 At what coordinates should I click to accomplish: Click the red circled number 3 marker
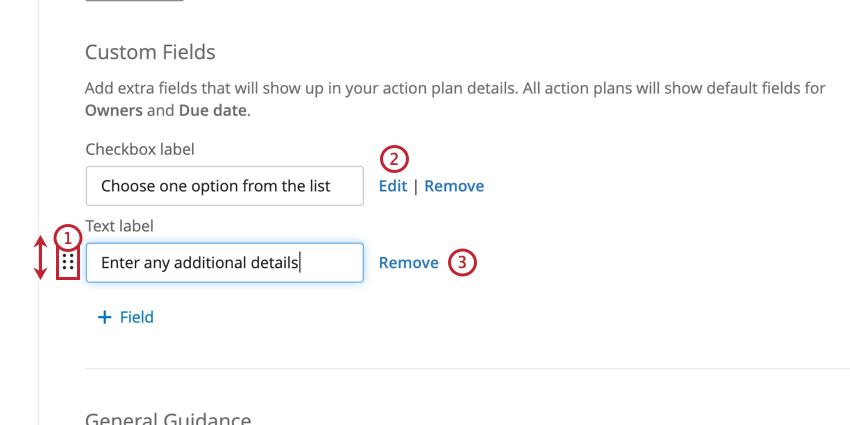pyautogui.click(x=461, y=262)
